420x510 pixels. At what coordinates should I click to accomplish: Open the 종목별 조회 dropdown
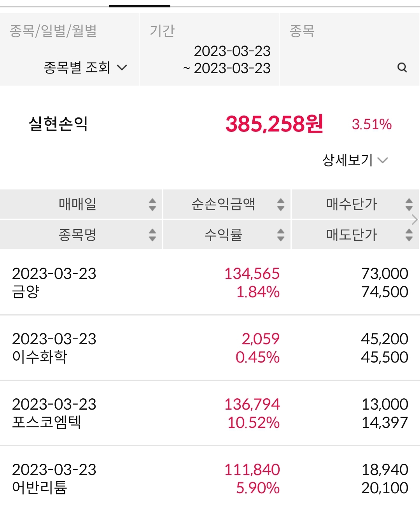tap(86, 68)
